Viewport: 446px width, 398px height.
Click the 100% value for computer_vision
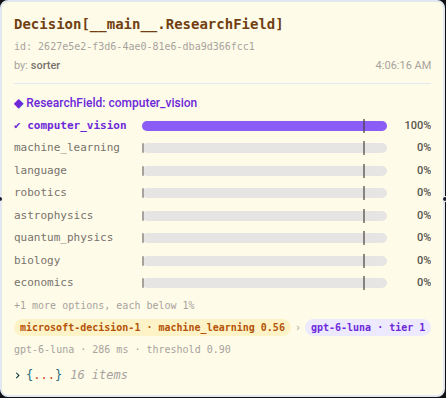[x=418, y=126]
